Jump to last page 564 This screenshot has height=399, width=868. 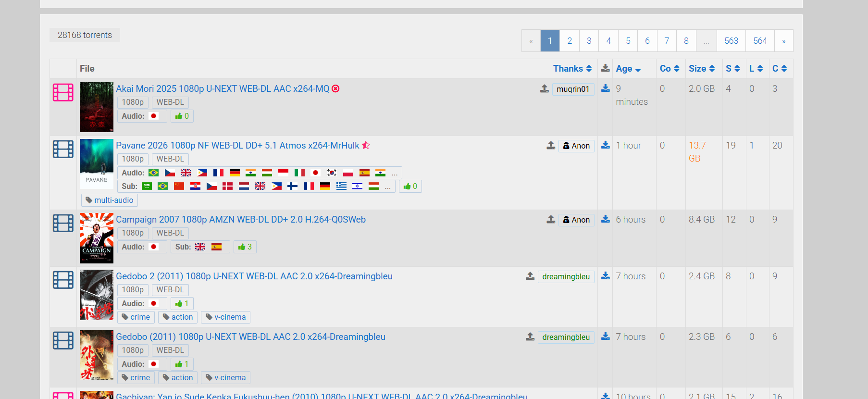tap(760, 41)
